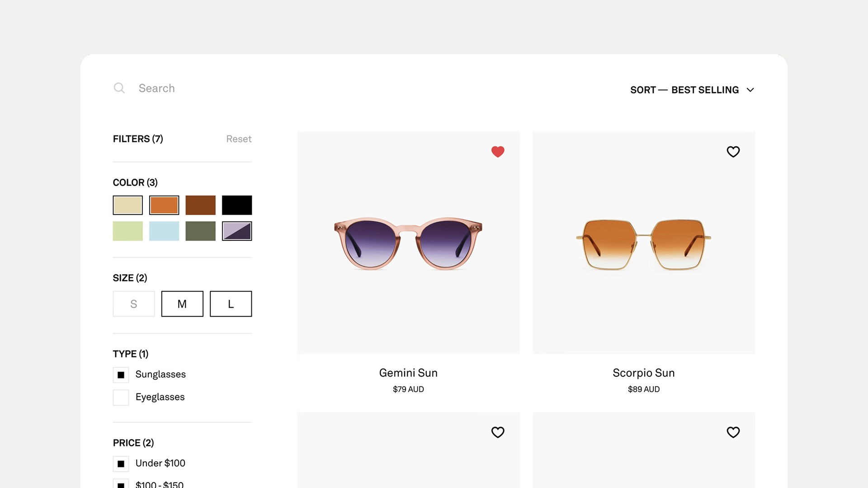Check the Eyeglasses type checkbox

[x=121, y=397]
